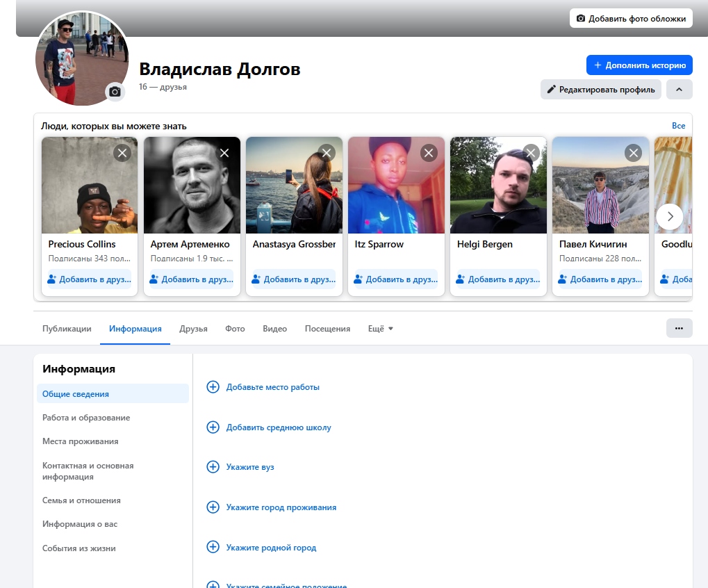
Task: Open События из жизни section
Action: (x=113, y=548)
